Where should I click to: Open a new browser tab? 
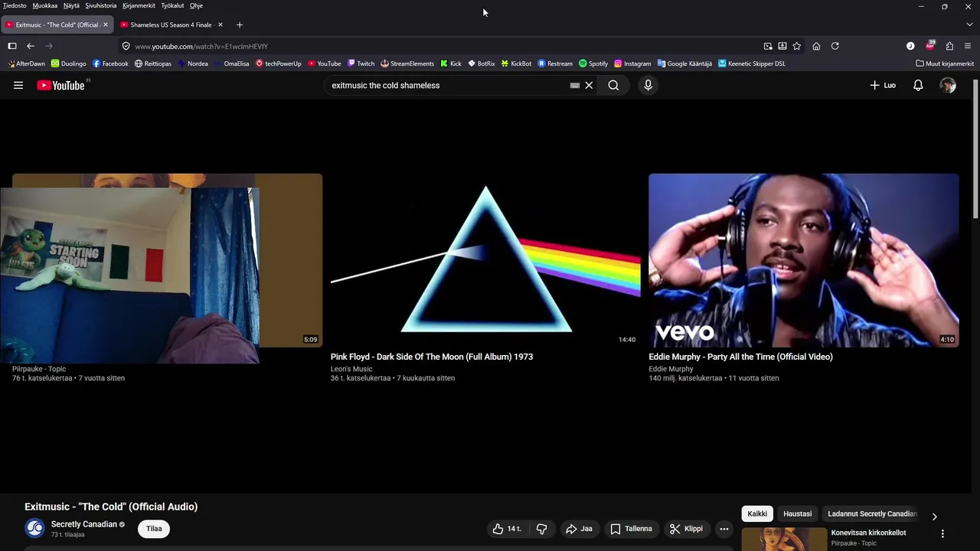240,24
